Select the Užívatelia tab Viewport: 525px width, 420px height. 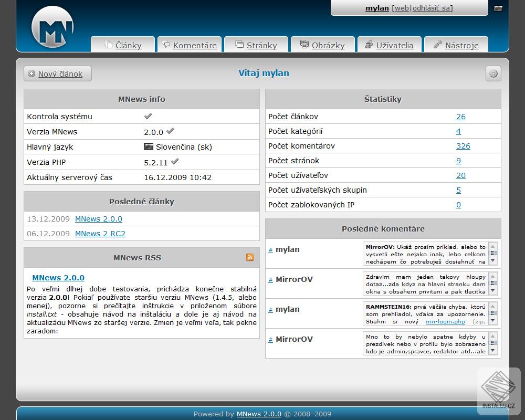(x=390, y=45)
